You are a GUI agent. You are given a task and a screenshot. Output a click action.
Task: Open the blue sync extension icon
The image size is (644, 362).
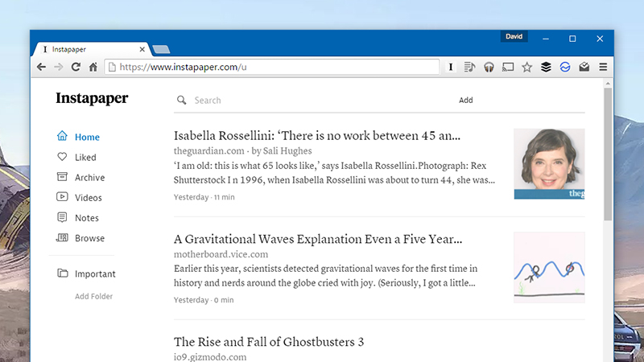pyautogui.click(x=565, y=67)
